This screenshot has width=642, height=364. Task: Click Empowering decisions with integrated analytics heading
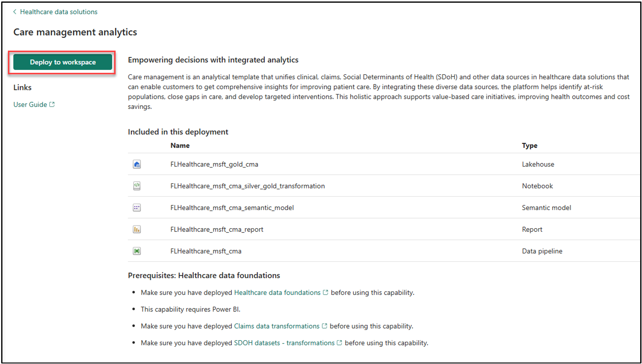[213, 60]
